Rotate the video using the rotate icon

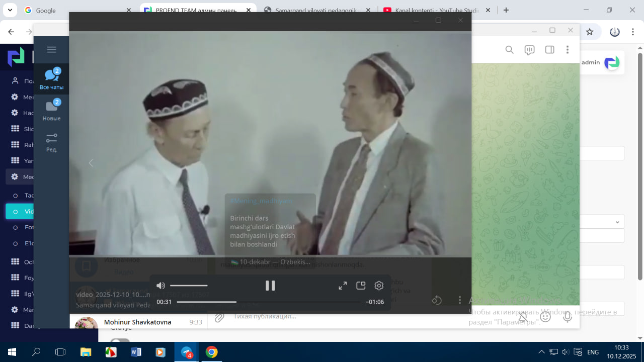point(437,300)
